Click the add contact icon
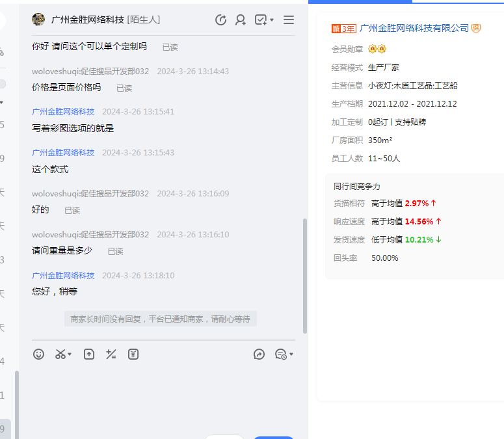 (241, 20)
